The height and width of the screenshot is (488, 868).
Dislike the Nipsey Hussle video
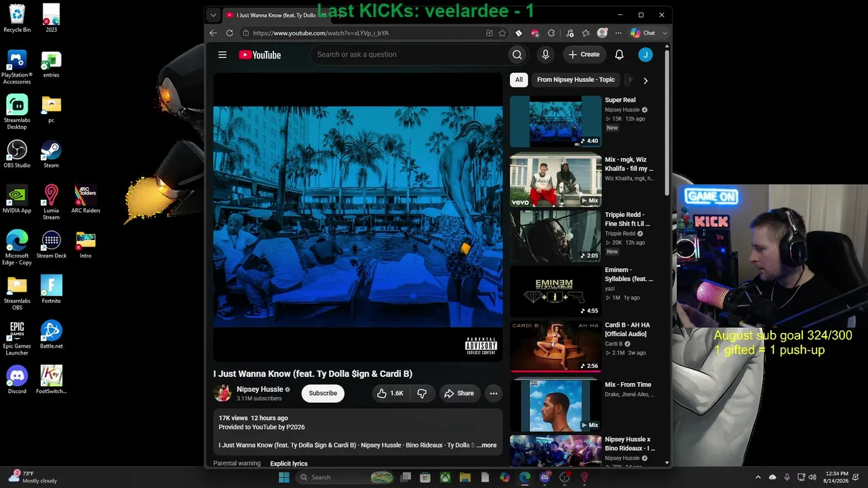coord(422,393)
